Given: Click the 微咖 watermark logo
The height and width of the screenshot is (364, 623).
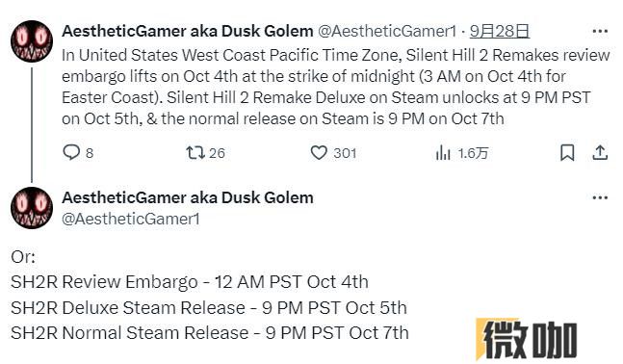Looking at the screenshot, I should (x=527, y=339).
